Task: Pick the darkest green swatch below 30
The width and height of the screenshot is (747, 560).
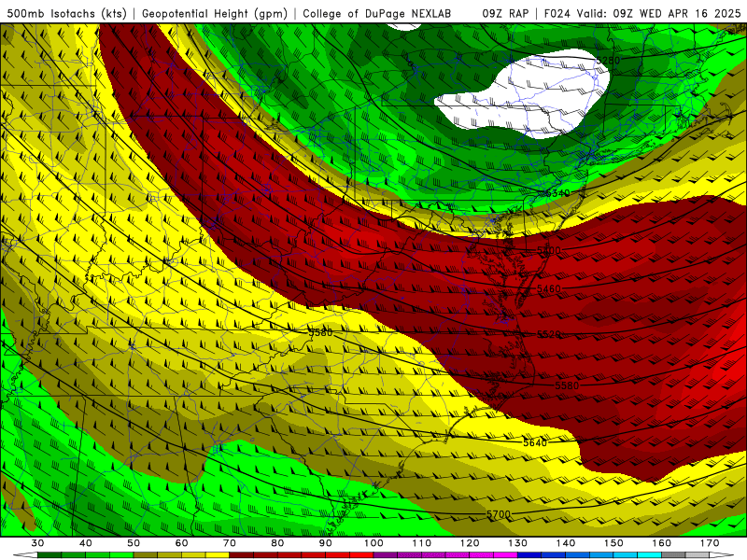Action: coord(49,555)
